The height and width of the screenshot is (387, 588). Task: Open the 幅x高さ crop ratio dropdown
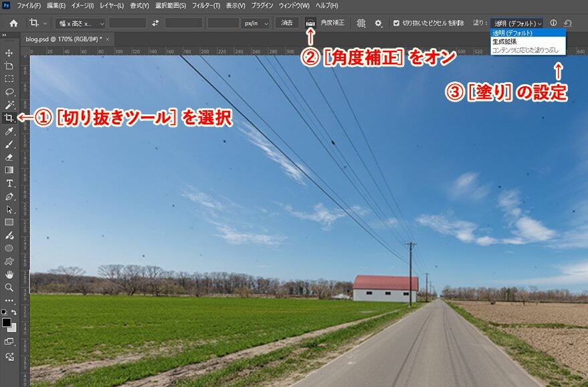(79, 22)
